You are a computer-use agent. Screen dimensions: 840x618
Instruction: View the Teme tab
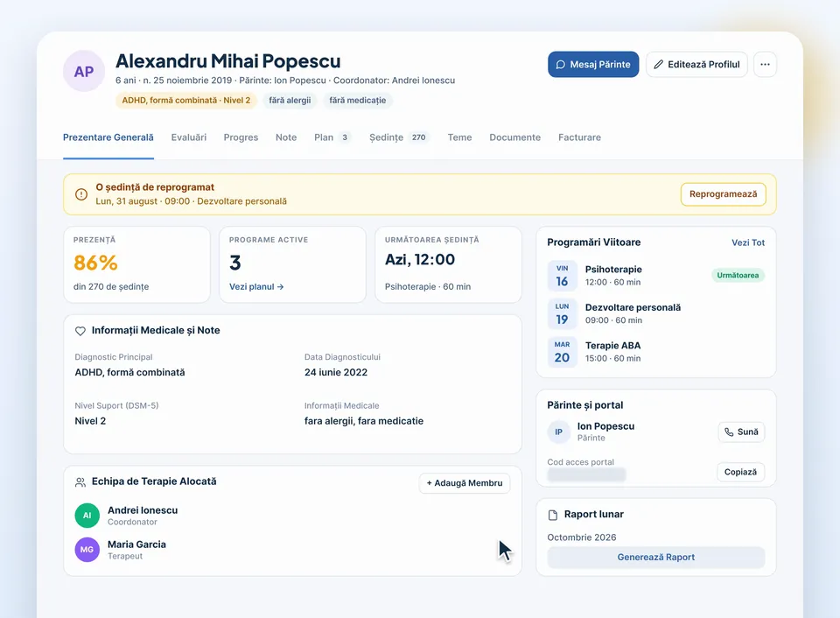[459, 137]
